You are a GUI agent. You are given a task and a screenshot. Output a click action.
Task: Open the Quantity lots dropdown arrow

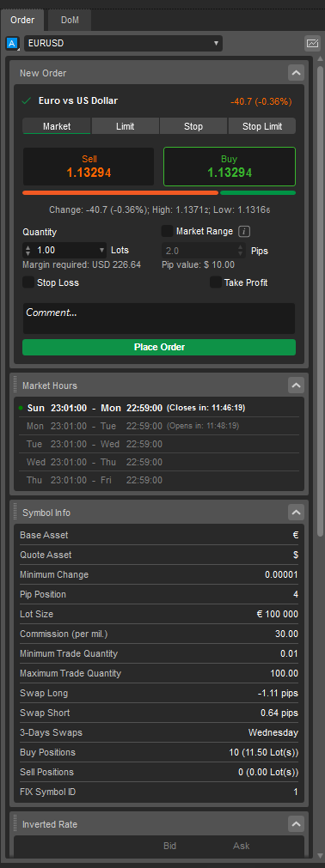pos(101,250)
